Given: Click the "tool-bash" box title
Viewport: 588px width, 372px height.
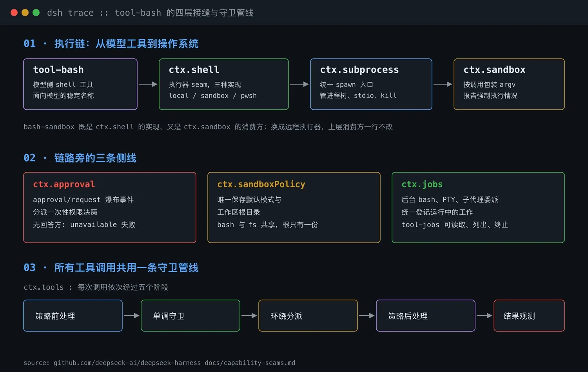Looking at the screenshot, I should point(58,70).
